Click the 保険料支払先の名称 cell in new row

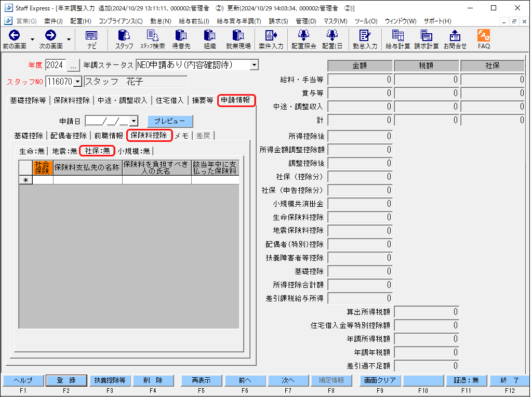[x=87, y=180]
